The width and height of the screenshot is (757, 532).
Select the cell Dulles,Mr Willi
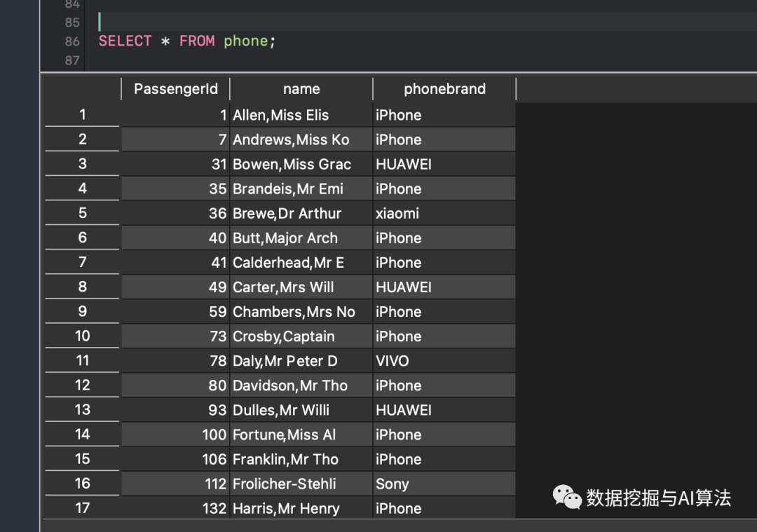pos(301,410)
